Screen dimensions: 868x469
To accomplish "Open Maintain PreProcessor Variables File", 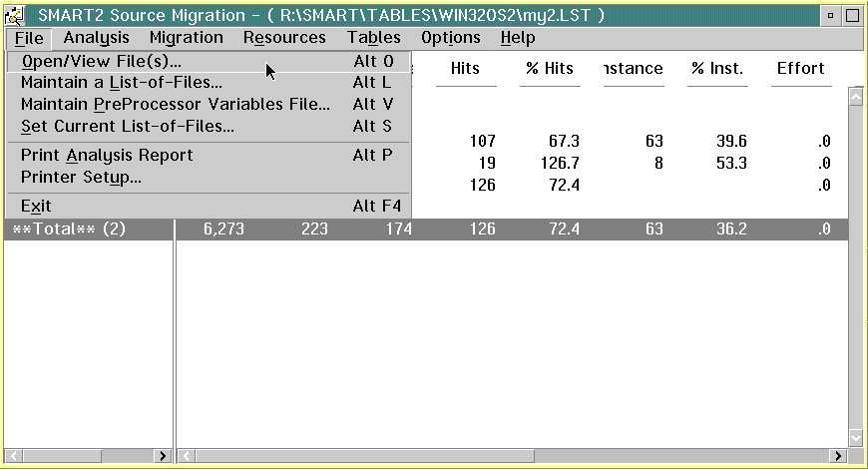I will point(175,105).
